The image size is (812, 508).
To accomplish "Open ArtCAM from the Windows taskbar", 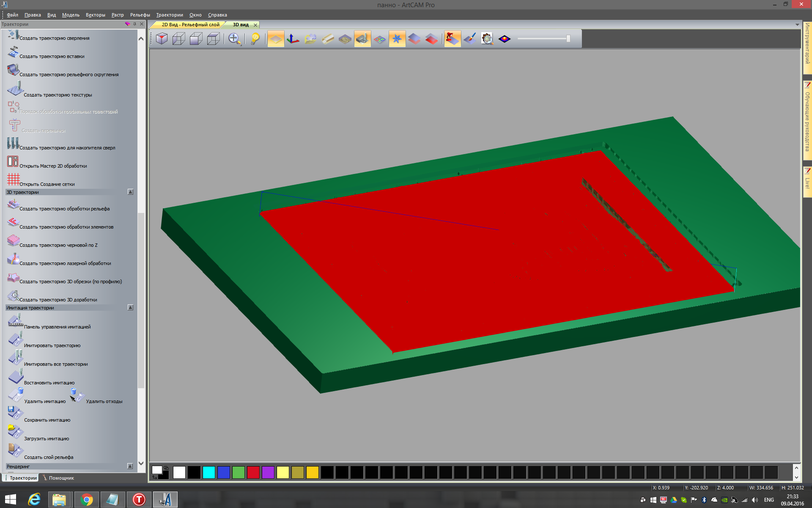I will (165, 500).
